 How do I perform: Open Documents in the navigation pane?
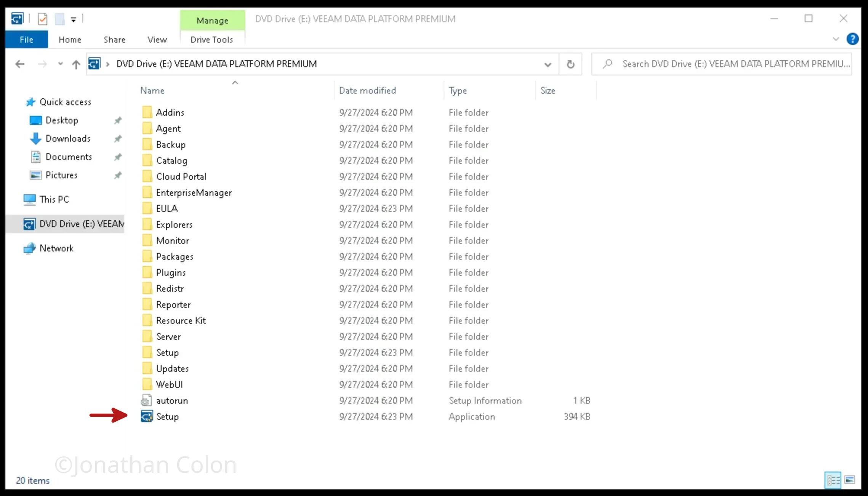click(x=61, y=157)
